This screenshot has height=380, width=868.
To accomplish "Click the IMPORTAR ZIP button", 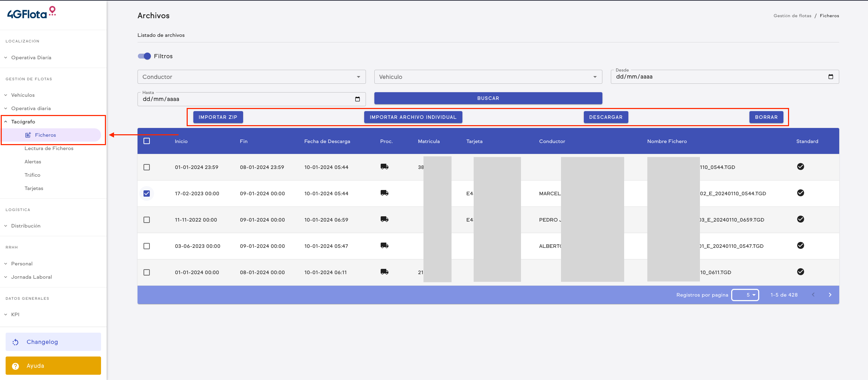I will coord(218,117).
